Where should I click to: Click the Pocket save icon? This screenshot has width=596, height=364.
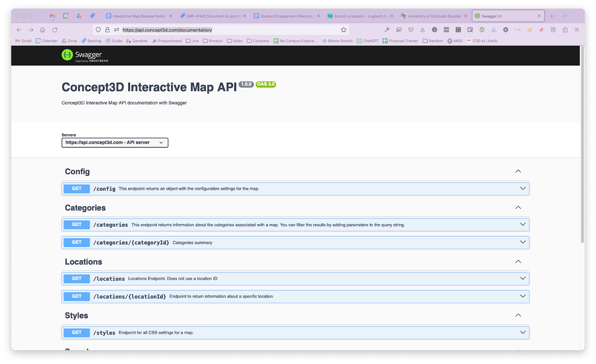(x=411, y=30)
